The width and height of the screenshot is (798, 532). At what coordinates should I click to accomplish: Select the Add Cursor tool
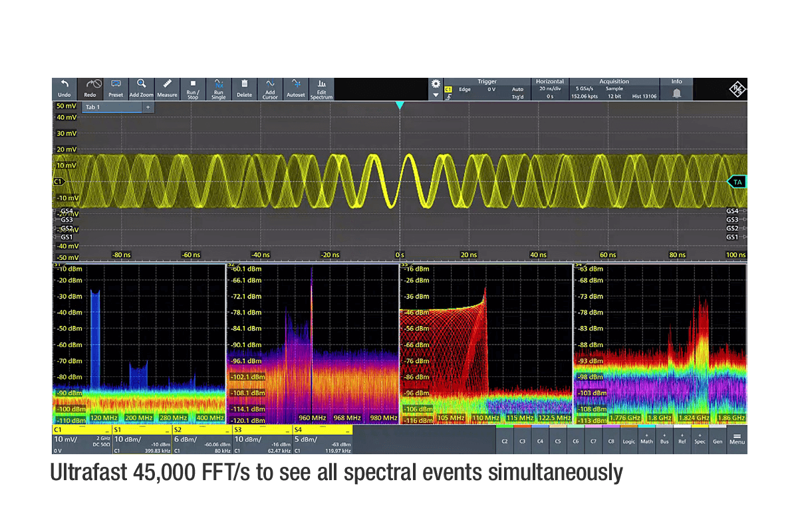tap(270, 89)
